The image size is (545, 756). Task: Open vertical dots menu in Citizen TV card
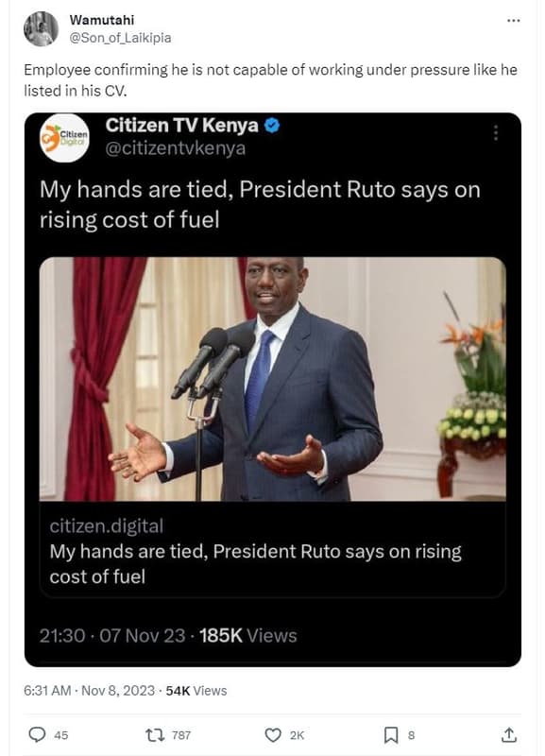click(x=496, y=132)
